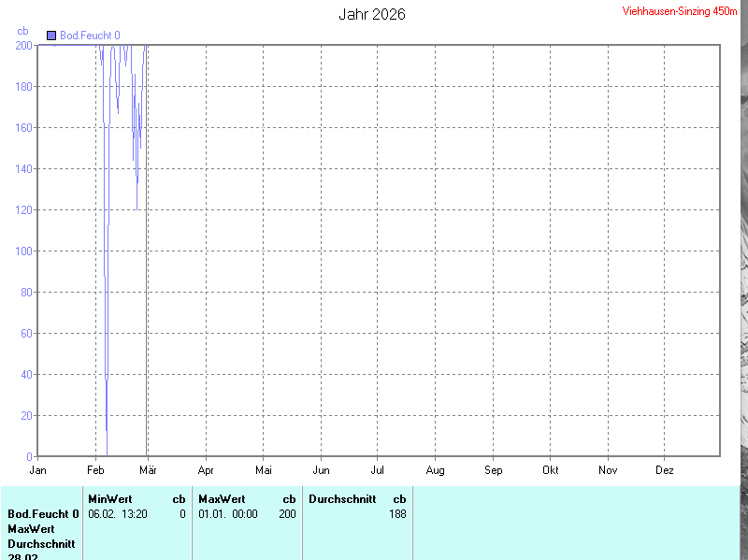Screen dimensions: 748x560
Task: Click the cb unit label above the y-axis
Action: (23, 31)
